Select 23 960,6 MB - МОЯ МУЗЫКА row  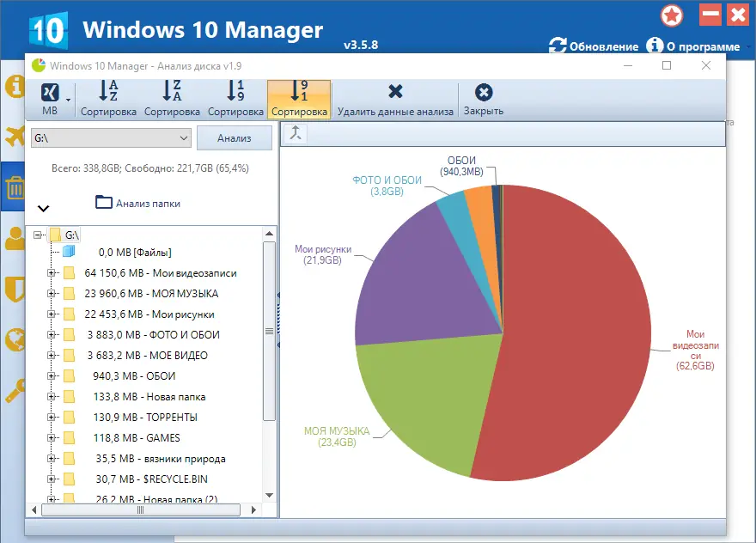point(151,293)
